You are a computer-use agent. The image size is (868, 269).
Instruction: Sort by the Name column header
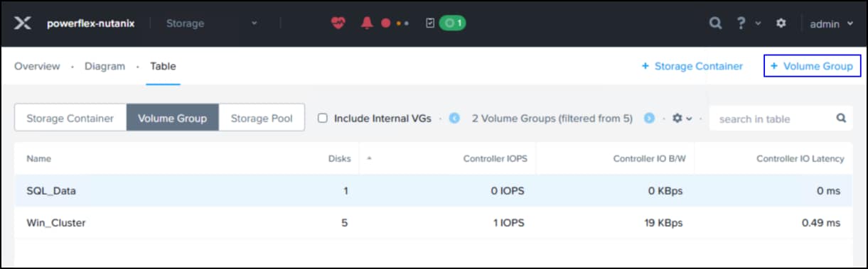tap(38, 159)
